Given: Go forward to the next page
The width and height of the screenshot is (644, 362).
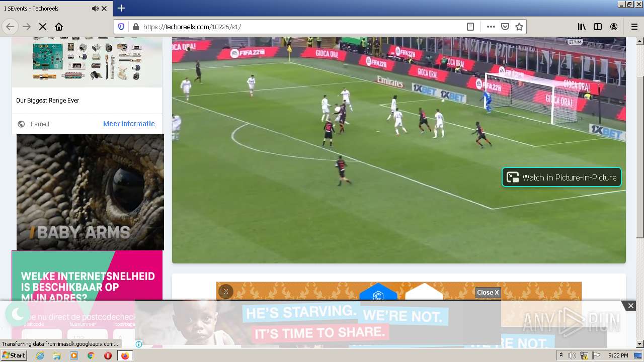Looking at the screenshot, I should pyautogui.click(x=27, y=27).
